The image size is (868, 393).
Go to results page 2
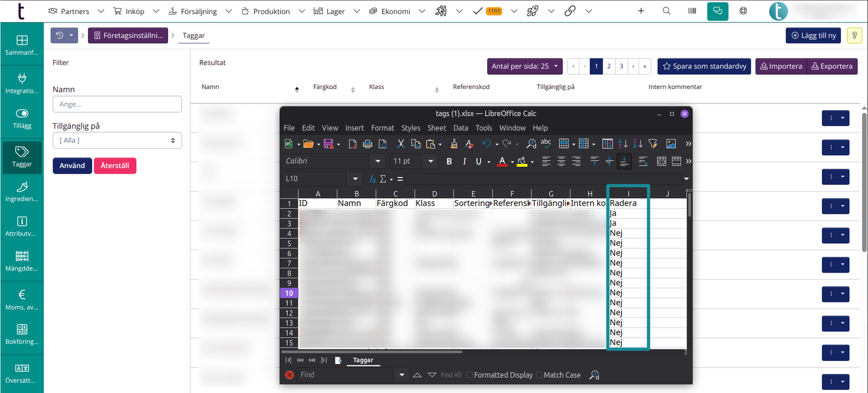(609, 66)
